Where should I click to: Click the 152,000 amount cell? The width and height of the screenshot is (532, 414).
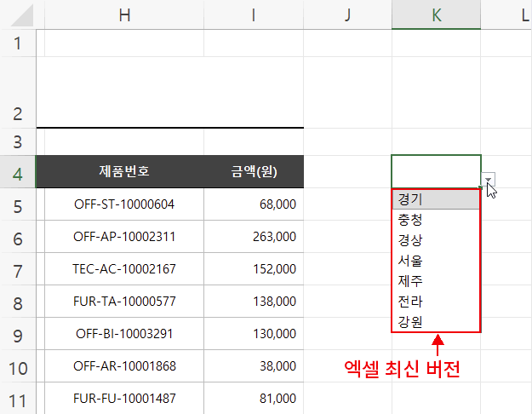point(254,268)
